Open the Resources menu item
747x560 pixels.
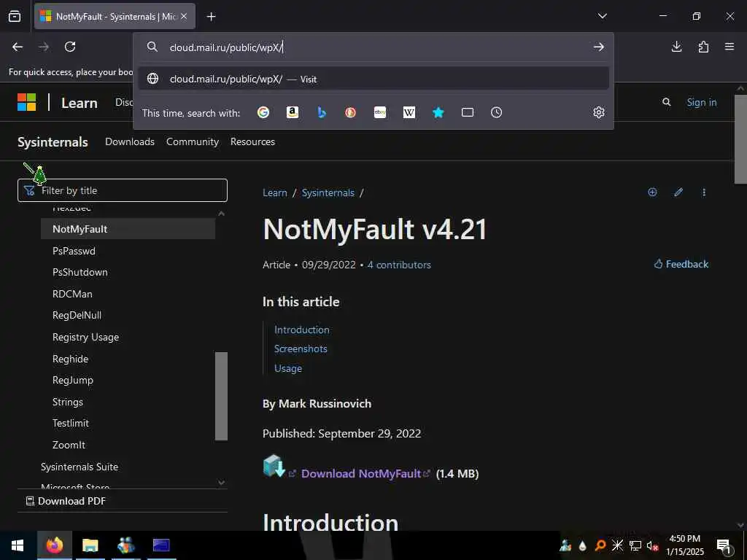(252, 141)
